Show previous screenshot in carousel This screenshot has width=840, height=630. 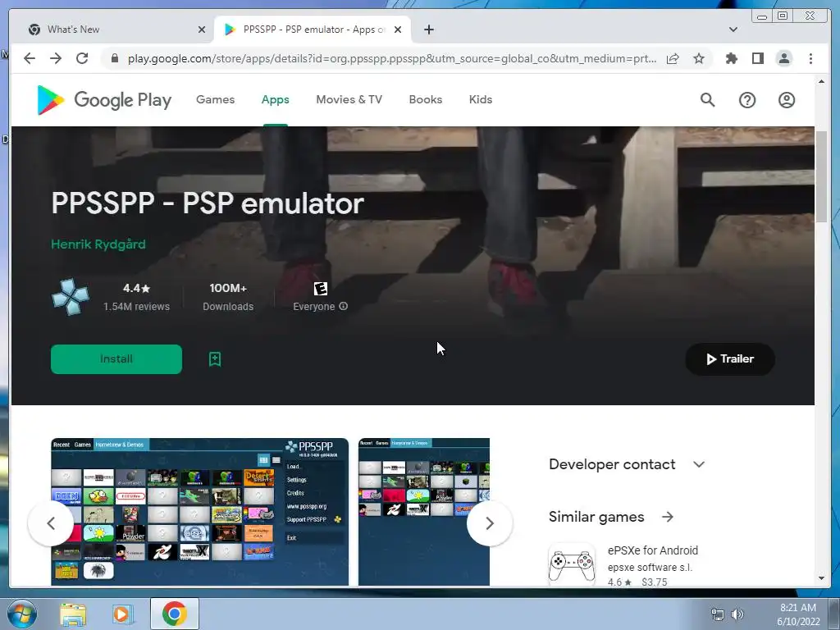click(51, 523)
